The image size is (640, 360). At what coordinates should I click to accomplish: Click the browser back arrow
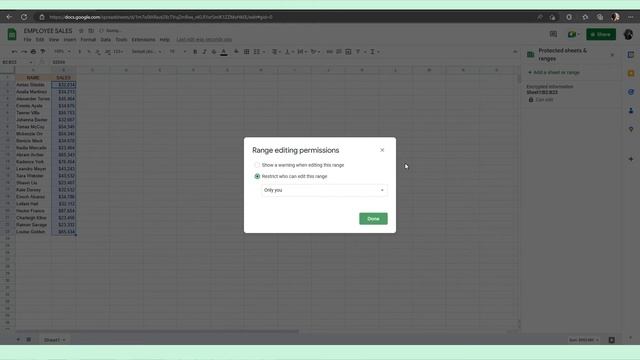9,17
